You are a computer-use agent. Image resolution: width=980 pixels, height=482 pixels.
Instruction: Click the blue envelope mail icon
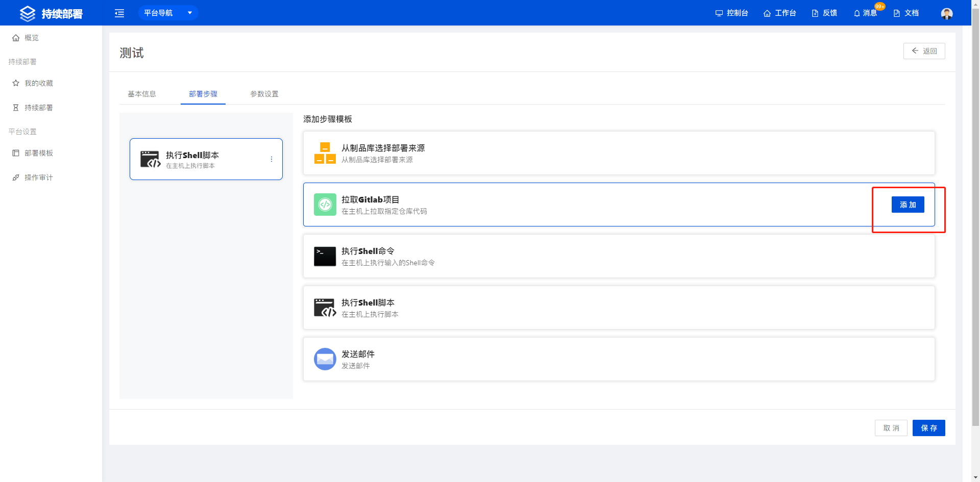[x=325, y=359]
